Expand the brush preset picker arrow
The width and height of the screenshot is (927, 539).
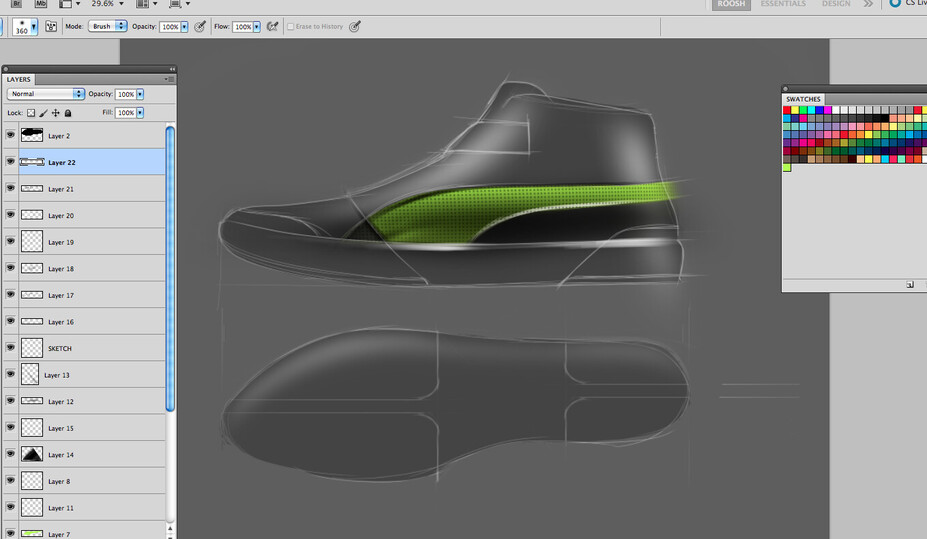(x=33, y=27)
